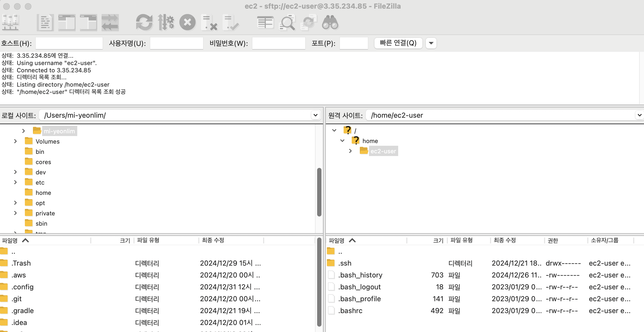Open directory listing filters
The height and width of the screenshot is (332, 644).
(265, 22)
